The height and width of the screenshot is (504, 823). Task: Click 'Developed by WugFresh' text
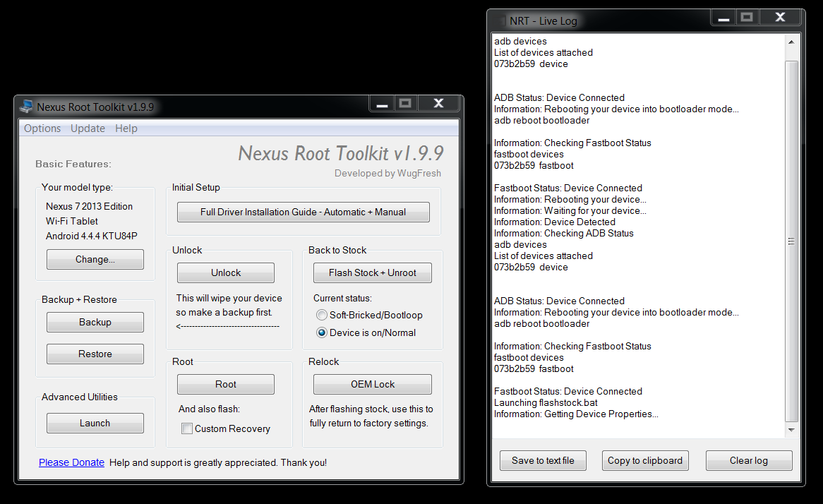coord(388,173)
